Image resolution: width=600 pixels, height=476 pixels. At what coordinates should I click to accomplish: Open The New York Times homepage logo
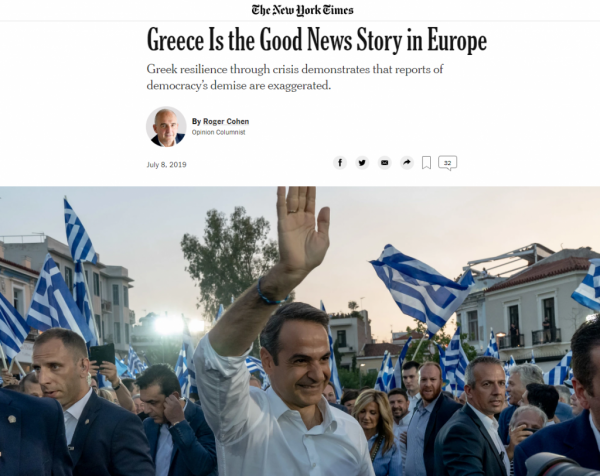[x=302, y=10]
